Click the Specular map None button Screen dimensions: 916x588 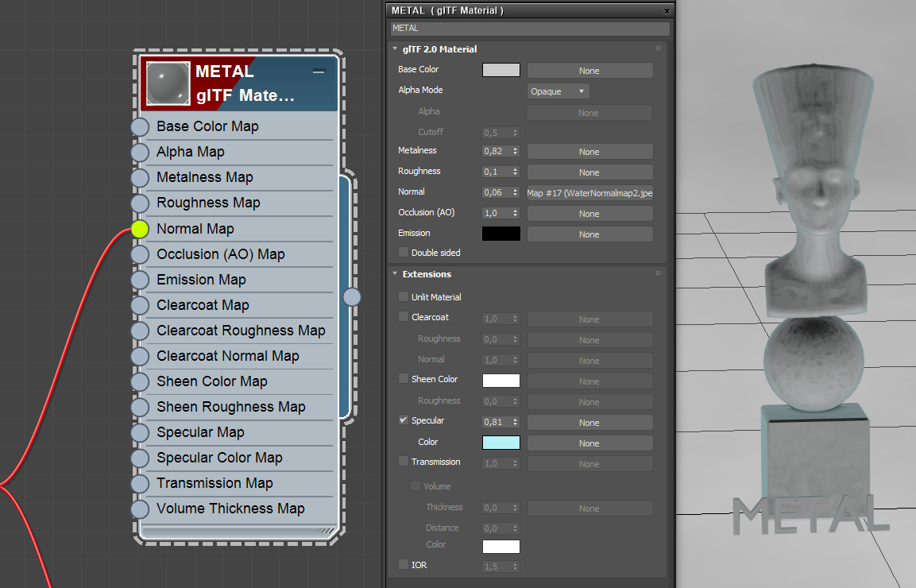589,422
